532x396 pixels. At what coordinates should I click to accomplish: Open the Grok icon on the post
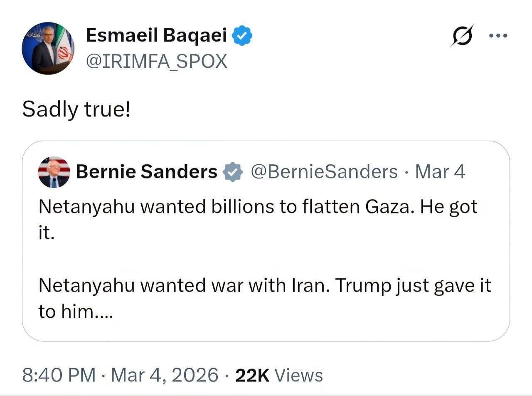click(x=462, y=36)
